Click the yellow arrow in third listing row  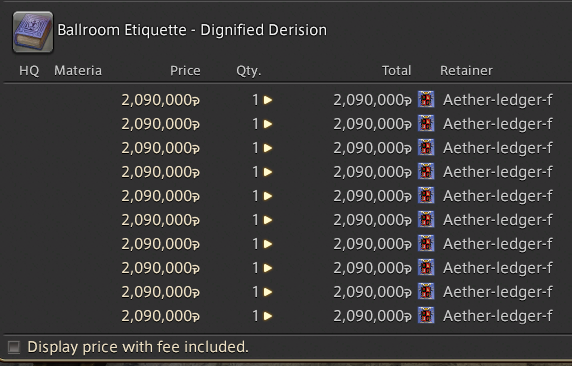268,148
